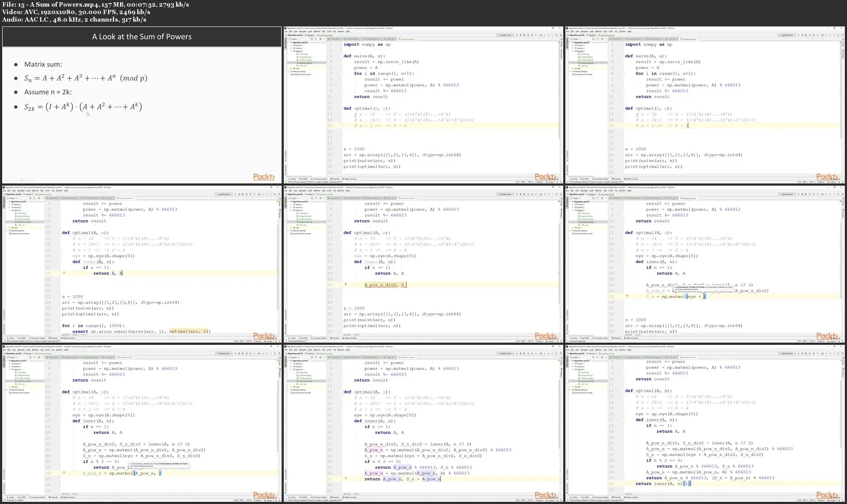
Task: Click the Packt logo on the Sum of Powers slide
Action: [264, 177]
